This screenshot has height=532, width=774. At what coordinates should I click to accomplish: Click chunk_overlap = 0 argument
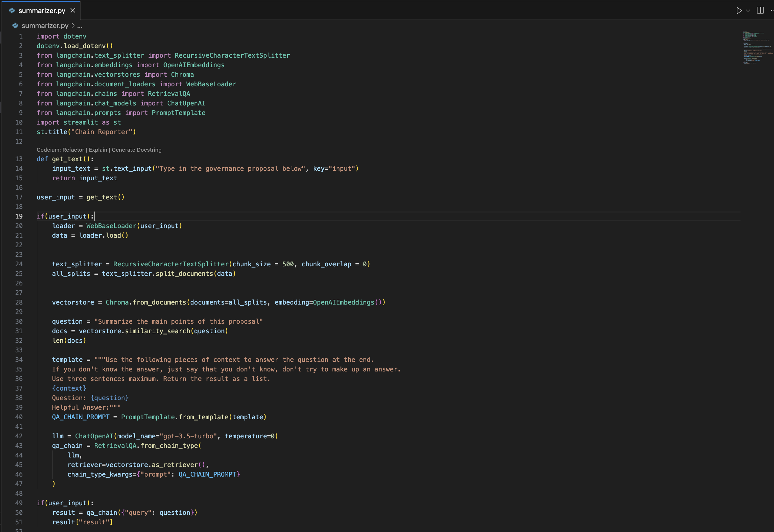[334, 264]
